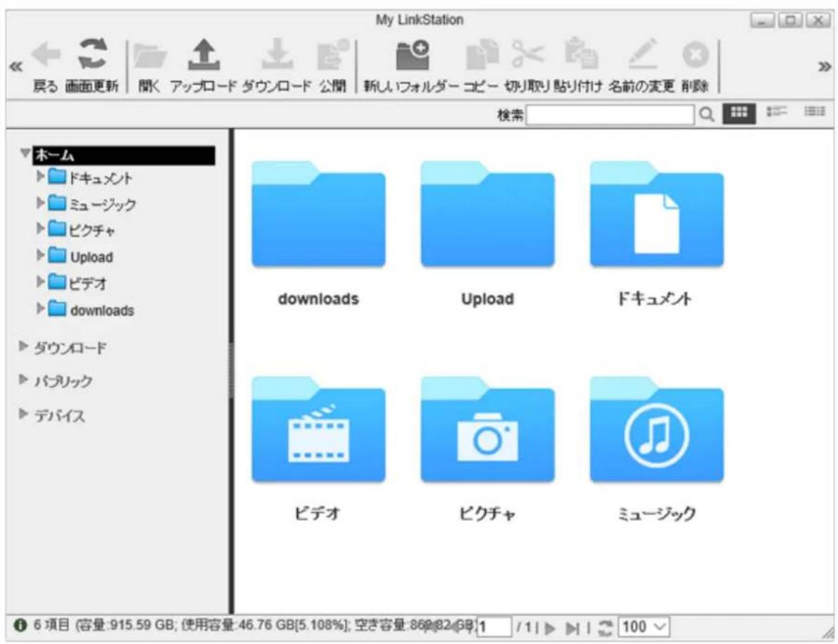This screenshot has height=644, width=838.
Task: Select デバイス label in sidebar
Action: (59, 415)
